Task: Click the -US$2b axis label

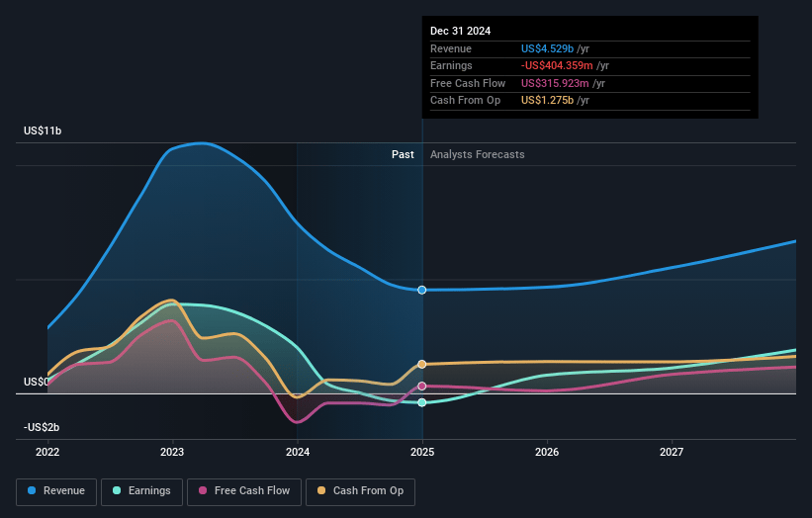Action: point(42,427)
